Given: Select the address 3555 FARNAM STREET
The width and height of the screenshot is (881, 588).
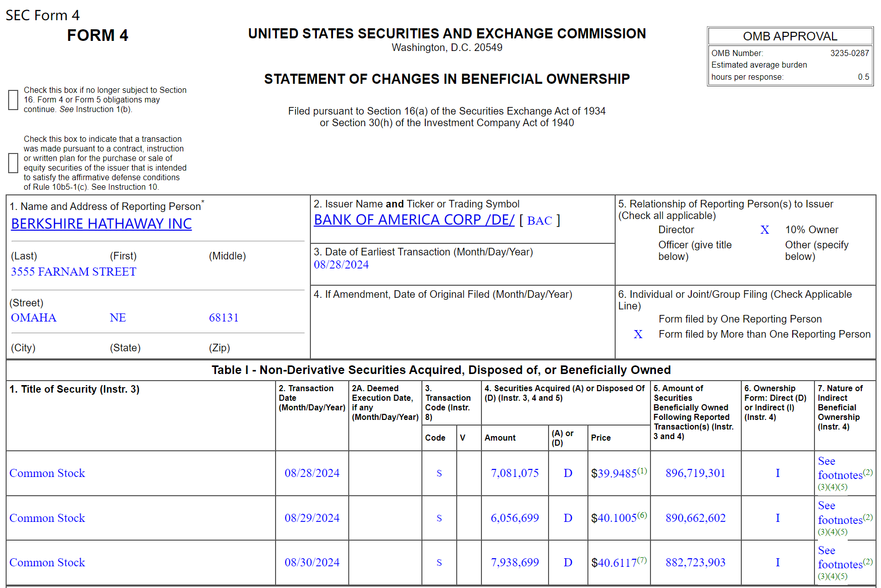Looking at the screenshot, I should [x=74, y=272].
